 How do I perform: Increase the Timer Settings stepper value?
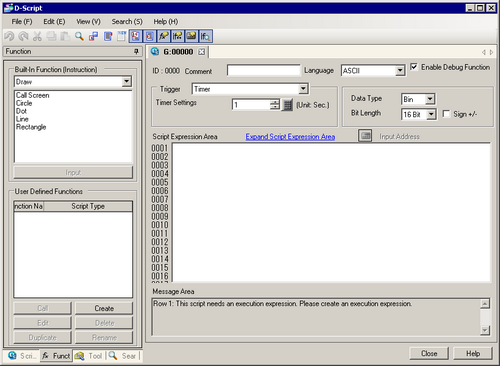(x=275, y=102)
